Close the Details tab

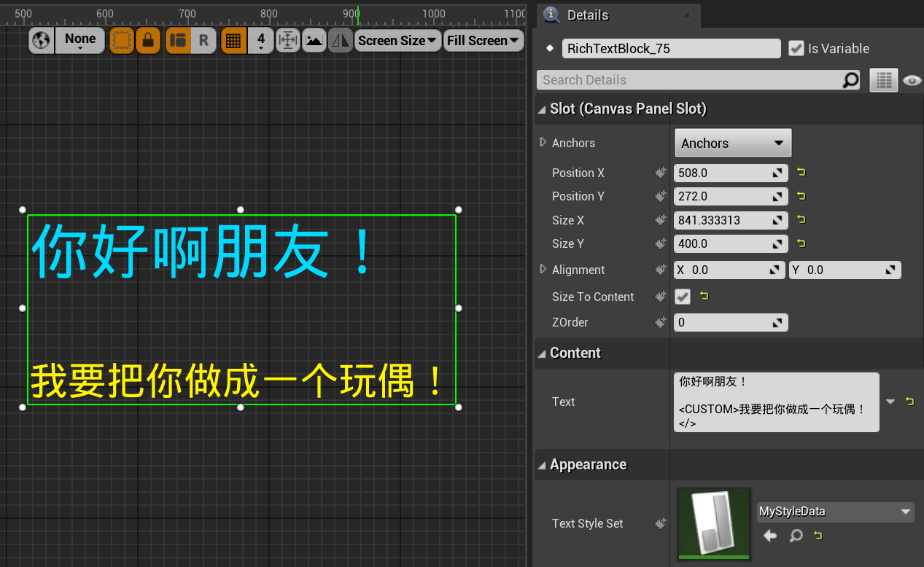click(x=687, y=15)
